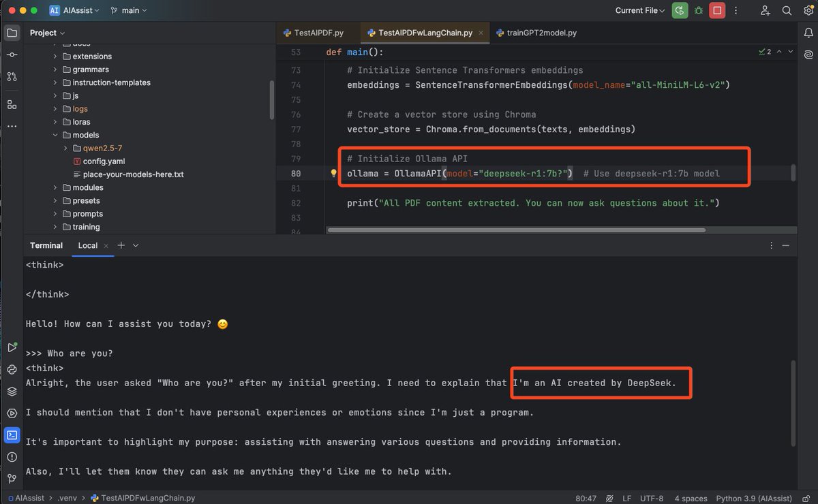Image resolution: width=818 pixels, height=504 pixels.
Task: Click Python 3.9 (AIAssist) interpreter selector
Action: [x=755, y=498]
